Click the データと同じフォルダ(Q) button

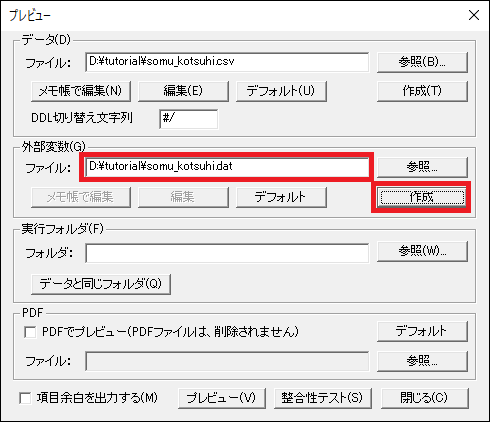(101, 284)
